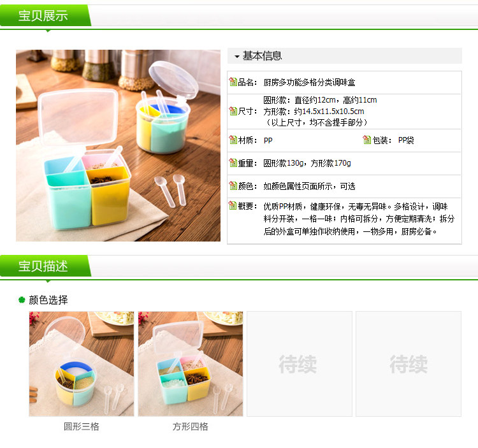This screenshot has height=448, width=478.
Task: Click the 方形四格 caption label
Action: click(191, 426)
